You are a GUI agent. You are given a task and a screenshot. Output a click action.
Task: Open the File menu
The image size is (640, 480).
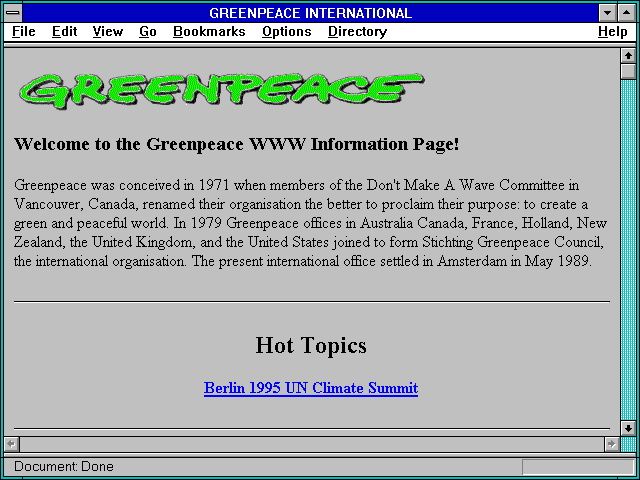[x=24, y=31]
